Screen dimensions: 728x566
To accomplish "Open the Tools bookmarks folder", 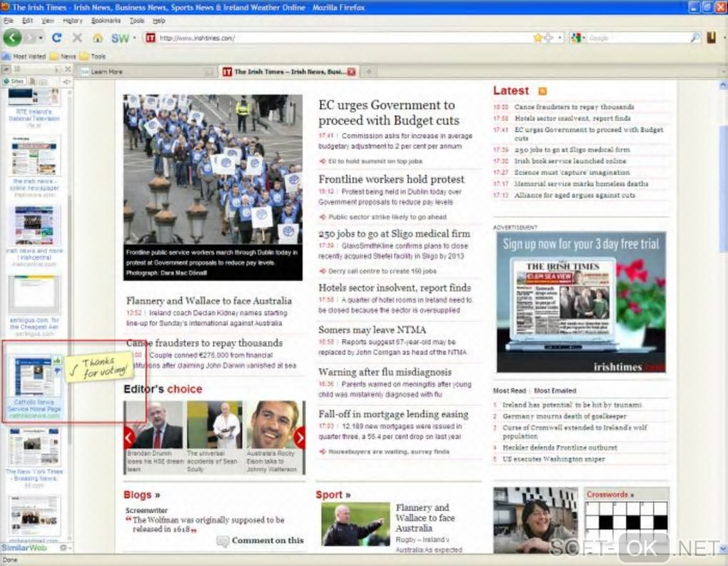I will click(x=93, y=56).
